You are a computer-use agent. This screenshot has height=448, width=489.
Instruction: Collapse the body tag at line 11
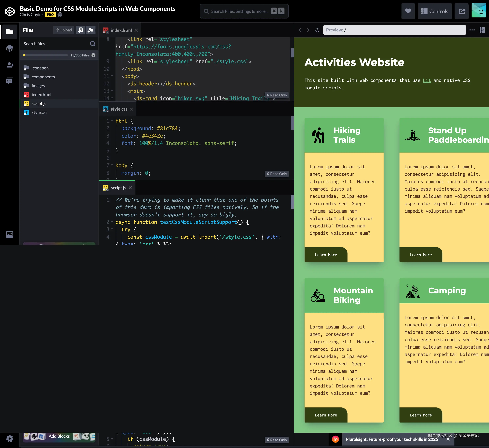(x=112, y=76)
